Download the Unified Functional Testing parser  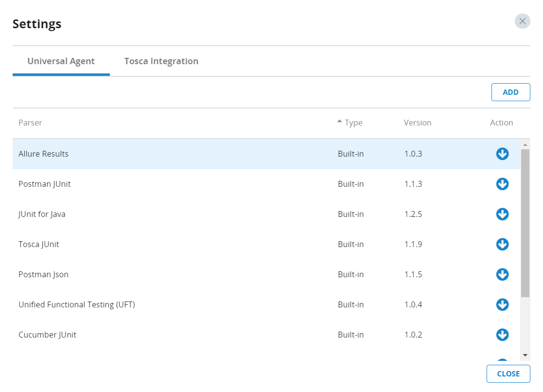(502, 305)
